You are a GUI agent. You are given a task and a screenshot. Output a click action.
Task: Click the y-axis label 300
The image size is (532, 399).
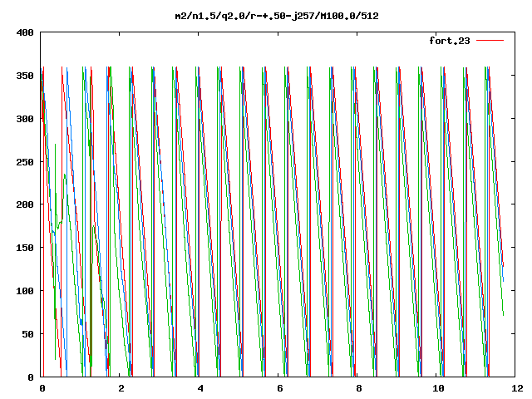(25, 119)
